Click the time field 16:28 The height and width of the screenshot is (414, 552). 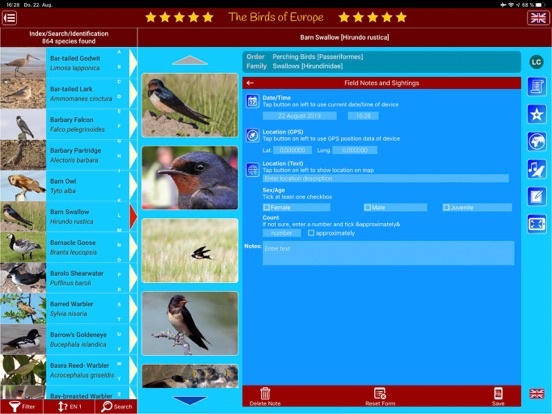coord(363,116)
